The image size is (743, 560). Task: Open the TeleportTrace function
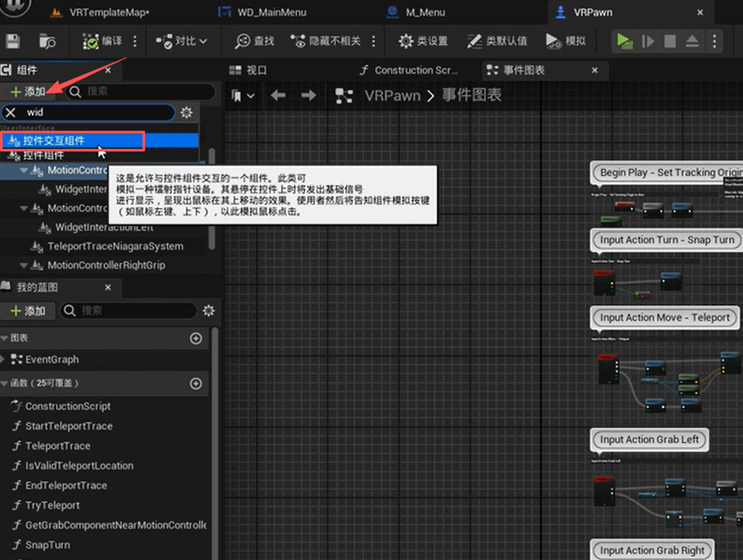[57, 446]
